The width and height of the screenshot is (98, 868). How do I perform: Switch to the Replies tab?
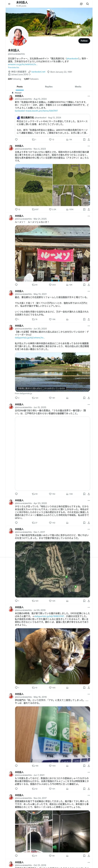[49, 87]
